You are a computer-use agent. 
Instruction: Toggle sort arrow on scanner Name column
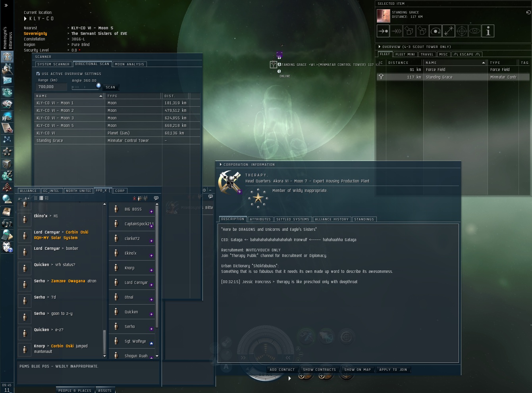(101, 96)
